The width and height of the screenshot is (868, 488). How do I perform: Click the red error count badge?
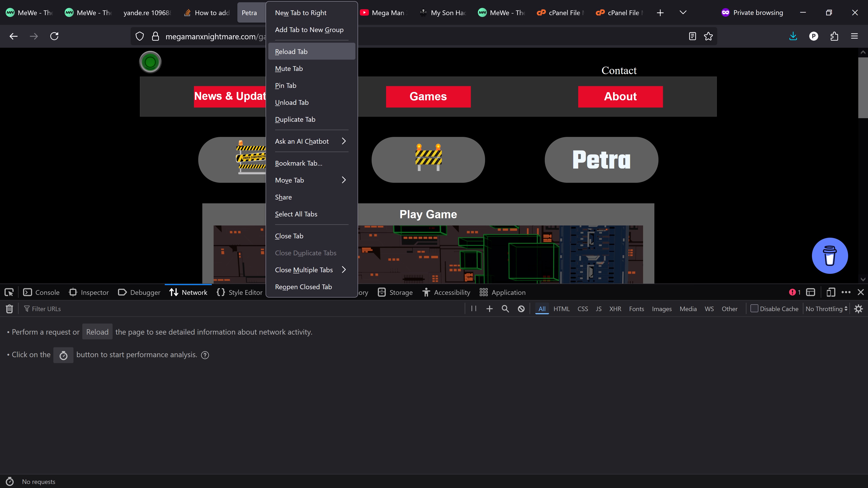(x=795, y=292)
